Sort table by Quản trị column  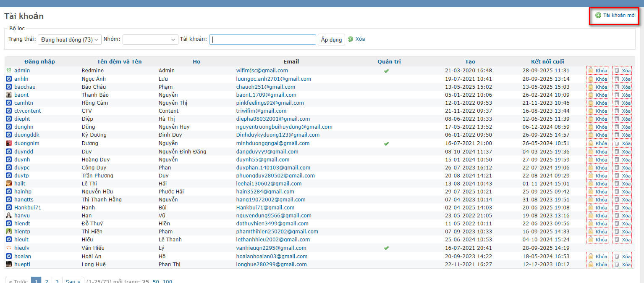tap(389, 61)
